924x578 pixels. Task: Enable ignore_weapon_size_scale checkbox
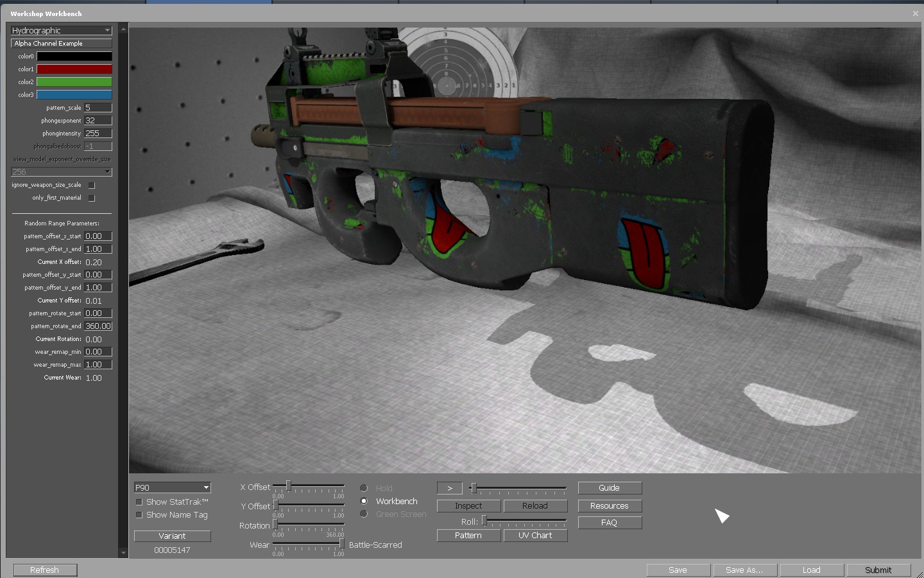[91, 185]
